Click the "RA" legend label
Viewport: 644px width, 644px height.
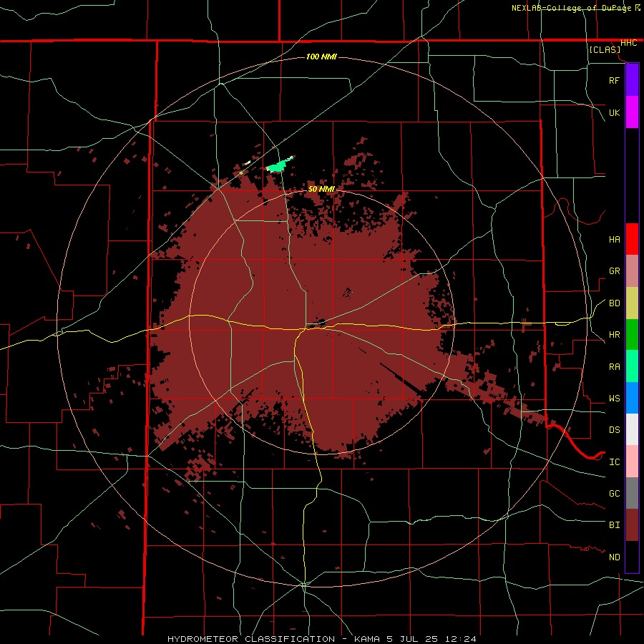[614, 366]
